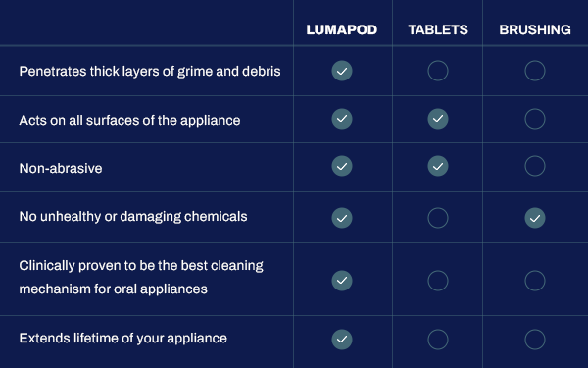Select Lumapod checkmark for Acts on all surfaces
The width and height of the screenshot is (588, 368).
pos(342,119)
